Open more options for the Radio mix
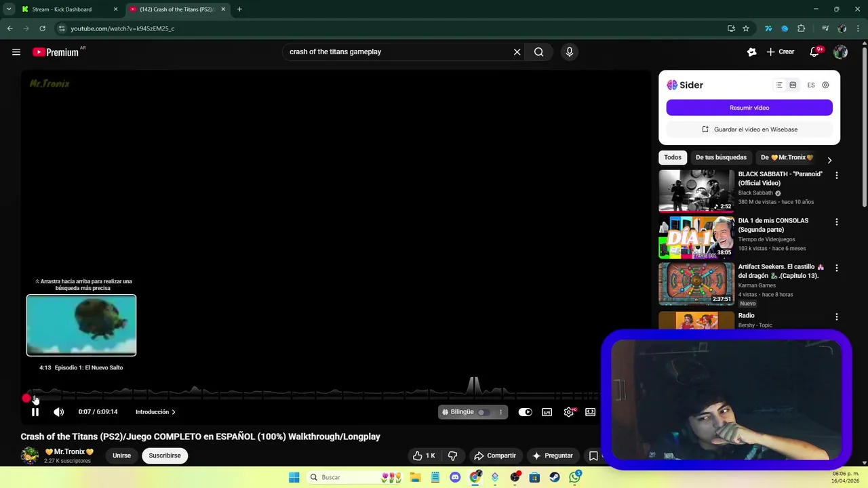868x488 pixels. click(x=836, y=317)
